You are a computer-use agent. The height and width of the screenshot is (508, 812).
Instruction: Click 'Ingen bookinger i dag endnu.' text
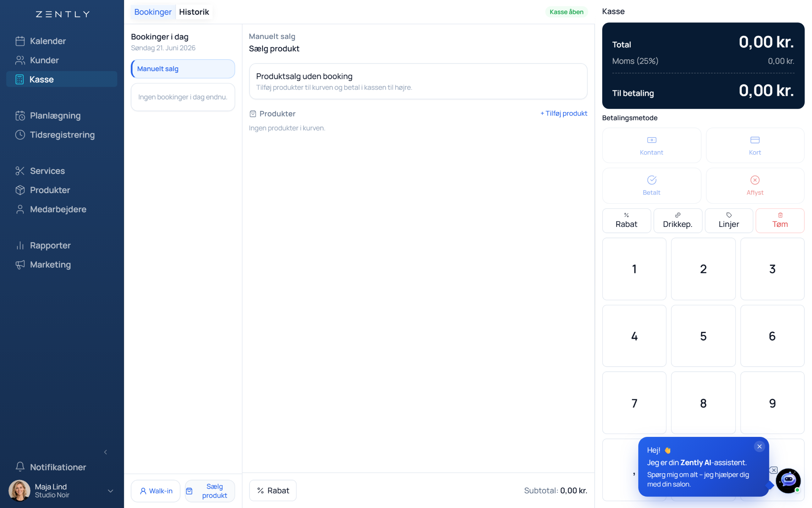(183, 97)
